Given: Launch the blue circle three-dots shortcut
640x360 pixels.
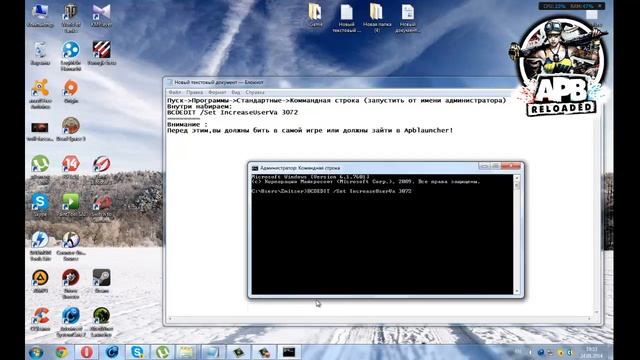Looking at the screenshot, I should point(71,56).
